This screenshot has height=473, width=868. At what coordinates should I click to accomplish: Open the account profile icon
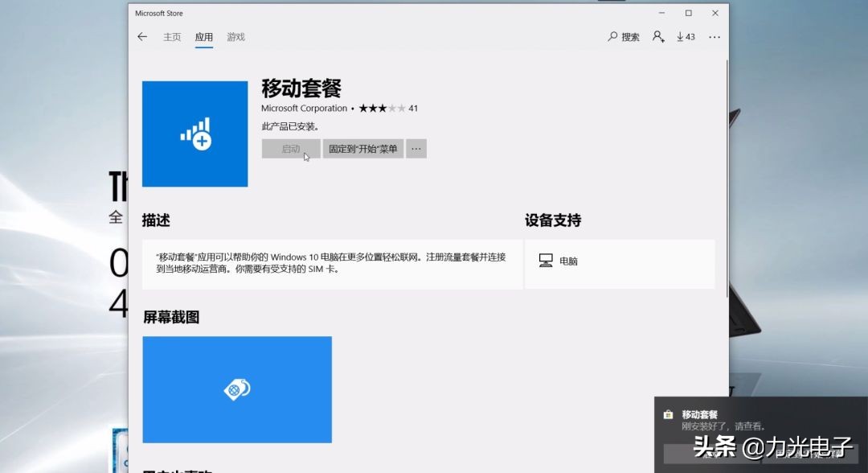point(659,36)
